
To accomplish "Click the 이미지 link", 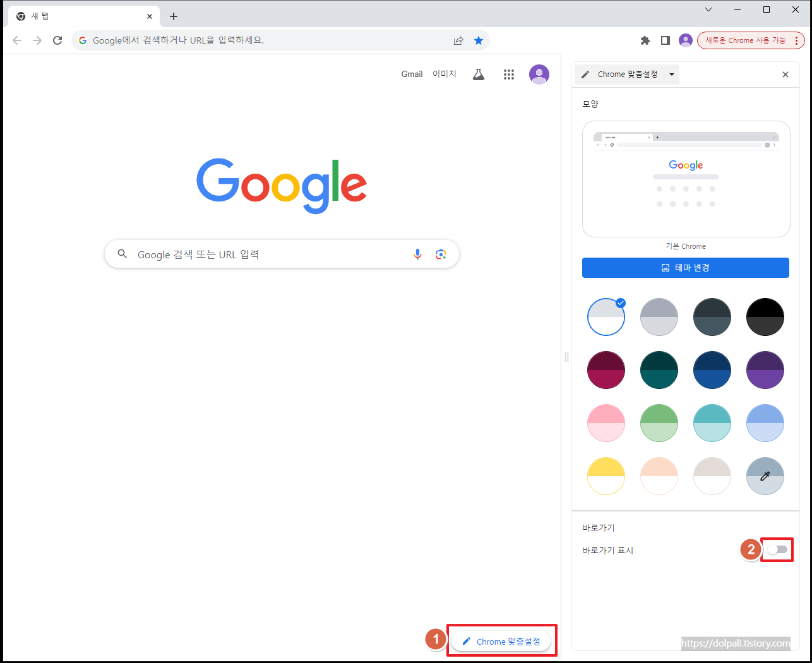I will tap(444, 74).
